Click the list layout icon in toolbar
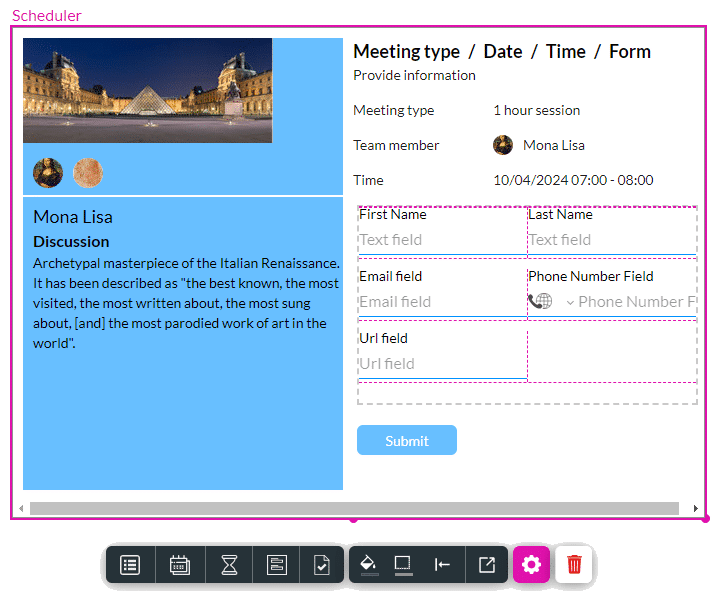 pyautogui.click(x=130, y=565)
